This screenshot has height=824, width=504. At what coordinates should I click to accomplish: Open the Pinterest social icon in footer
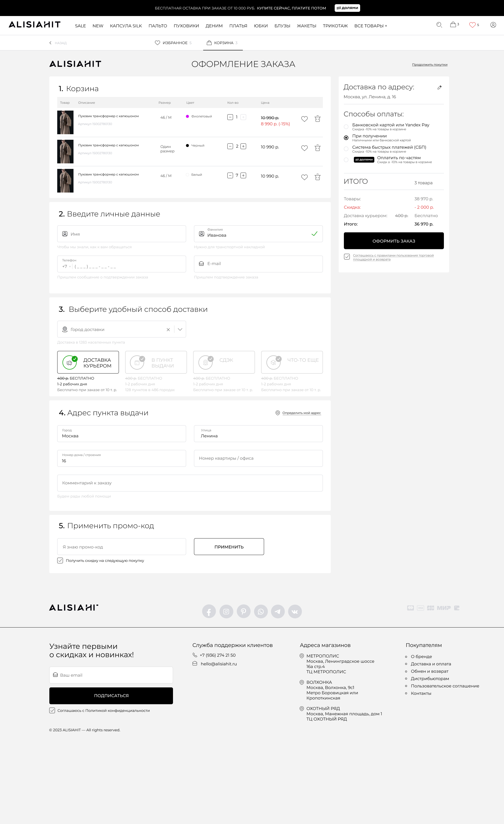point(243,611)
